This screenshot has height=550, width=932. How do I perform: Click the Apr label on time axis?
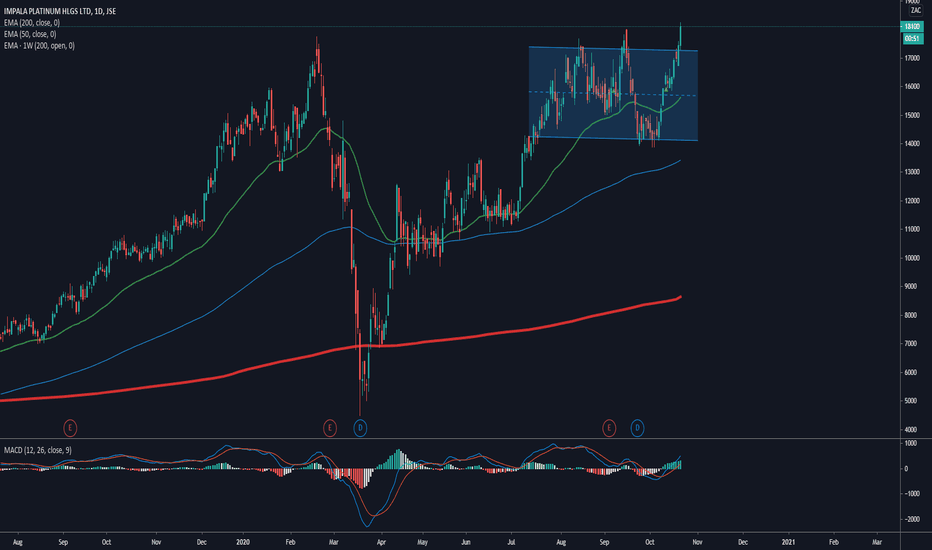[381, 542]
